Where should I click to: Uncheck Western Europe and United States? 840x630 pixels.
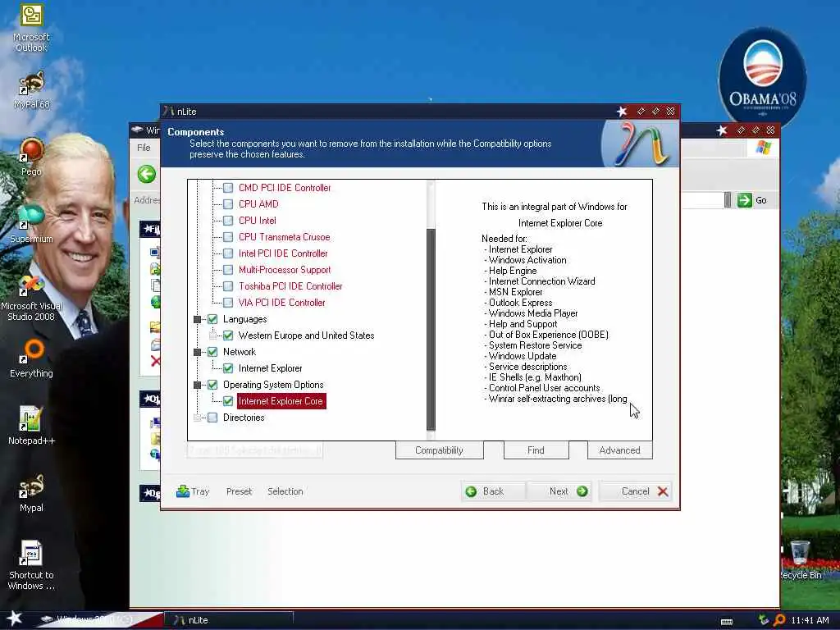pyautogui.click(x=228, y=336)
